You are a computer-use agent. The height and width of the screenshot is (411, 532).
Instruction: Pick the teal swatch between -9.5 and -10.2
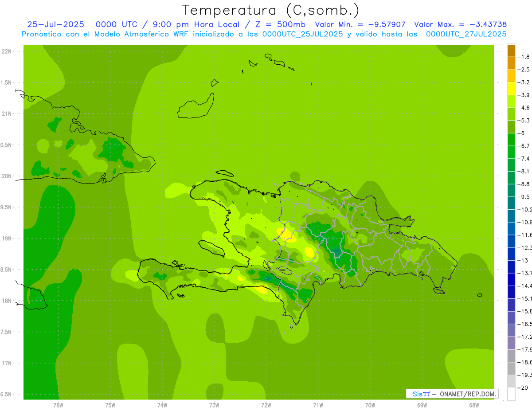(x=511, y=203)
